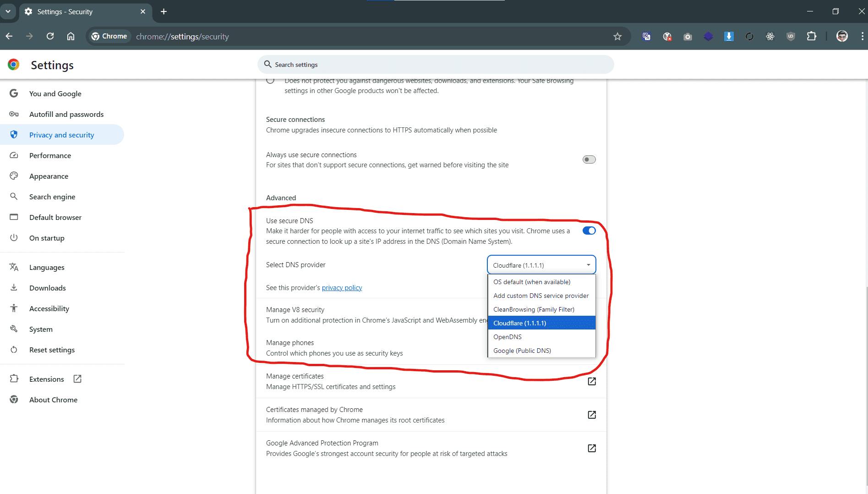Bookmark this page with the star icon
This screenshot has width=868, height=494.
[617, 36]
